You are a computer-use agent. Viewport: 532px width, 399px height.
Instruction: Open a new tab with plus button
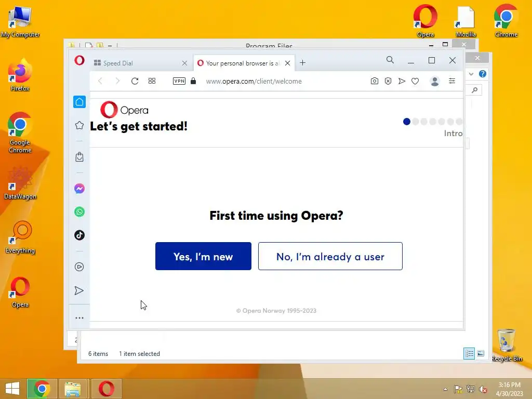tap(303, 63)
